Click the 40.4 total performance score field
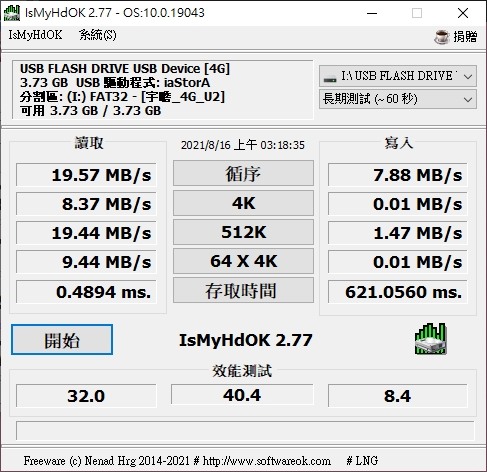Image resolution: width=487 pixels, height=472 pixels. (x=242, y=395)
